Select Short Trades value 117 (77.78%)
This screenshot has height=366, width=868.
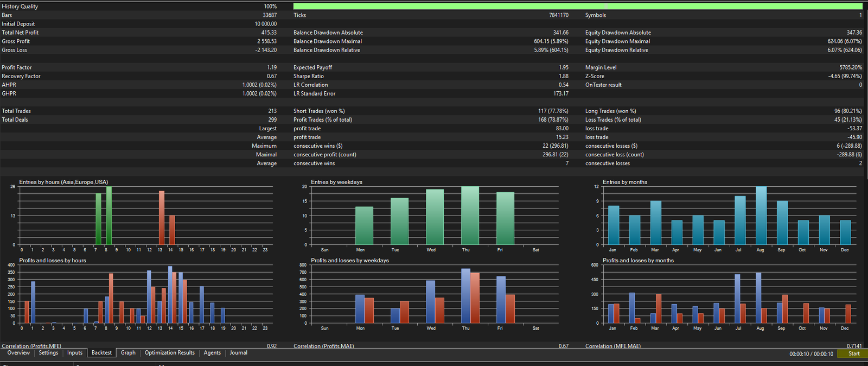[553, 111]
